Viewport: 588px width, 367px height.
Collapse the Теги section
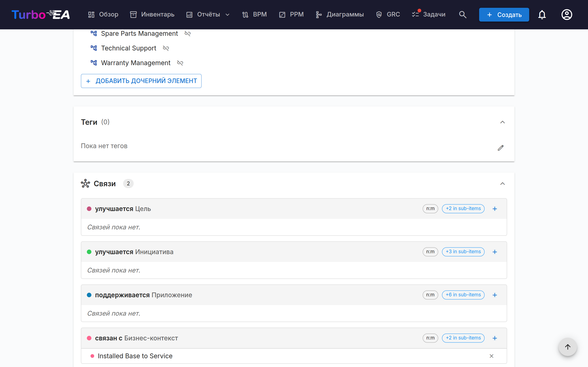pyautogui.click(x=503, y=122)
